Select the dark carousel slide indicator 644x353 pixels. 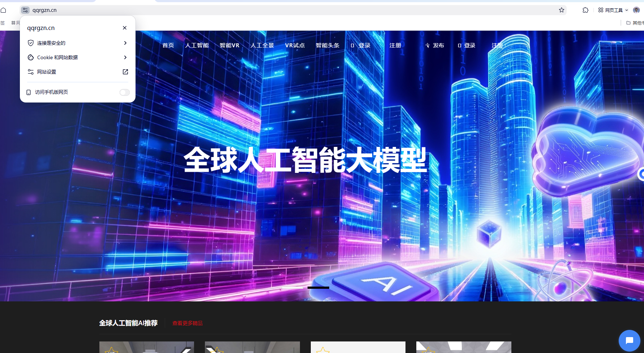click(318, 288)
